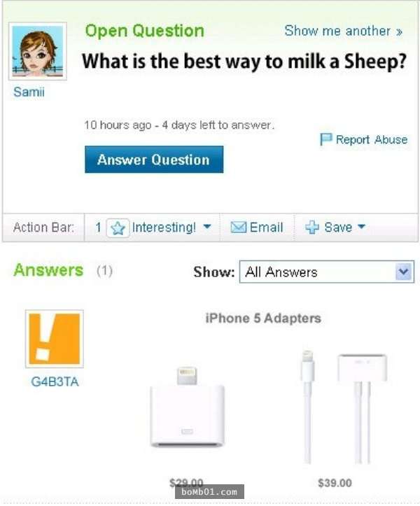The height and width of the screenshot is (506, 420).
Task: Open G4B3TA's orange exclamation avatar
Action: (x=55, y=339)
